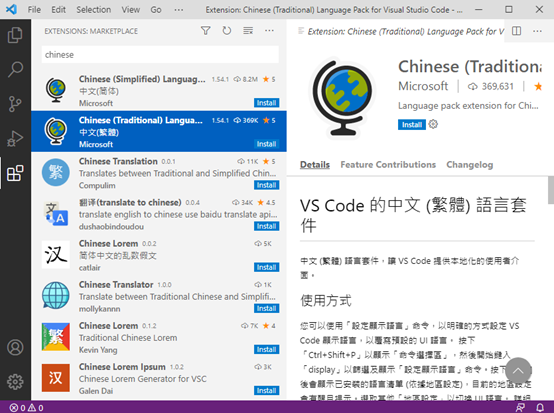The height and width of the screenshot is (413, 554).
Task: Click the scroll-to-top arrow button
Action: coord(518,371)
